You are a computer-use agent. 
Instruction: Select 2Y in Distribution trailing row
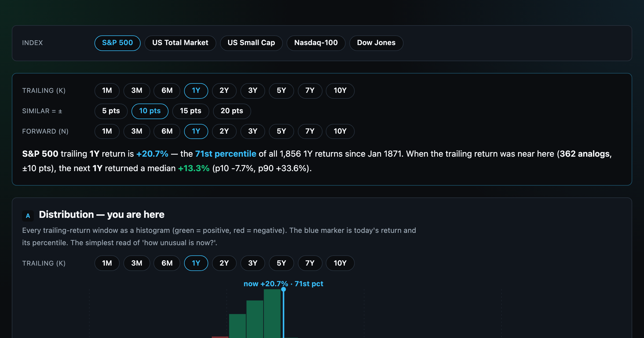(224, 263)
